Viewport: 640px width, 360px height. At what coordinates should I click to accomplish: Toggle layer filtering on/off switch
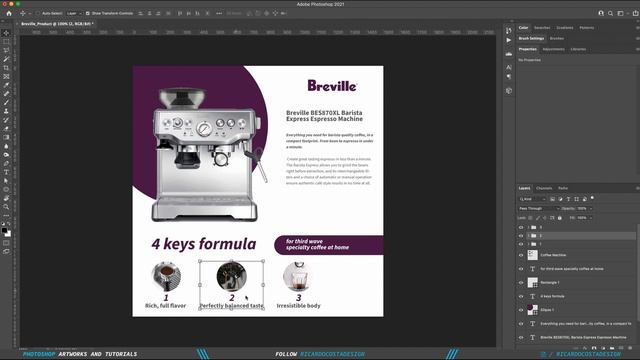(592, 198)
